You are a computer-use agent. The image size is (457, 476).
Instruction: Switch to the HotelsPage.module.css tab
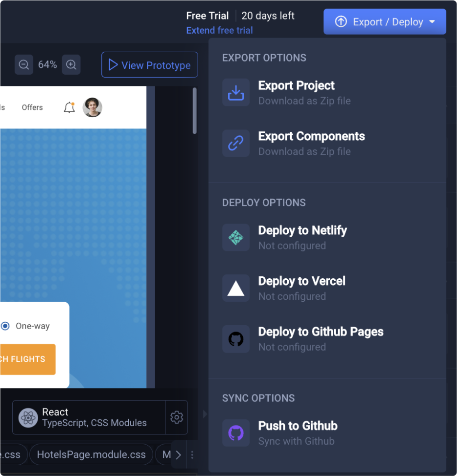tap(91, 455)
